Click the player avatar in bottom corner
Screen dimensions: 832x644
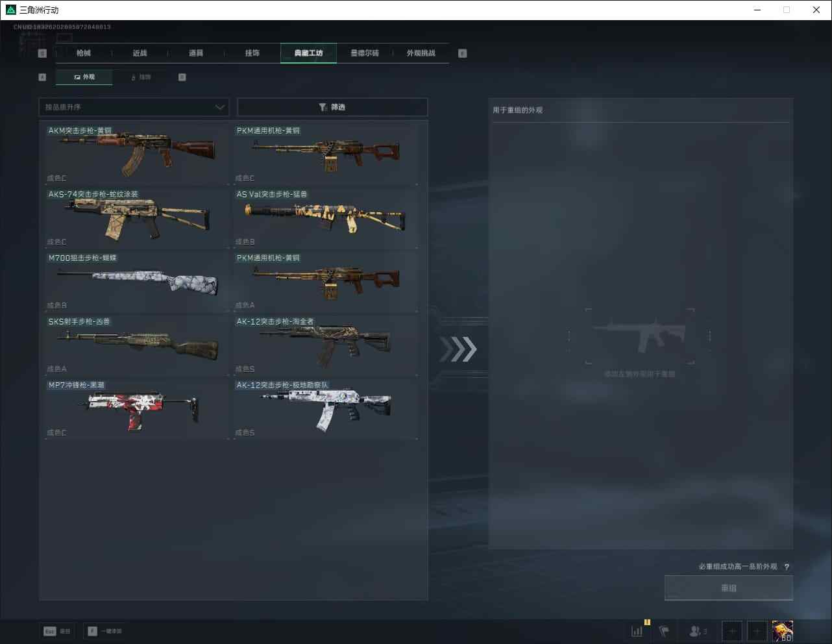(782, 631)
